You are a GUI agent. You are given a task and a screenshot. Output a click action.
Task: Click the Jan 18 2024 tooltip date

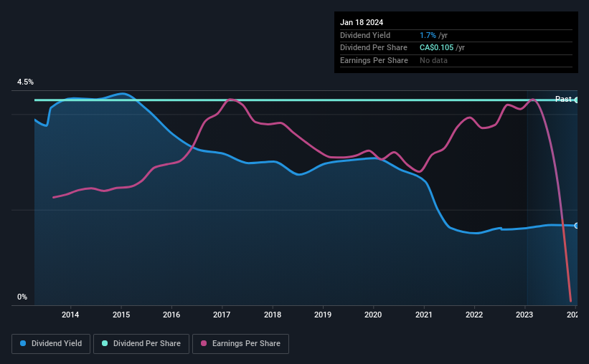(362, 22)
